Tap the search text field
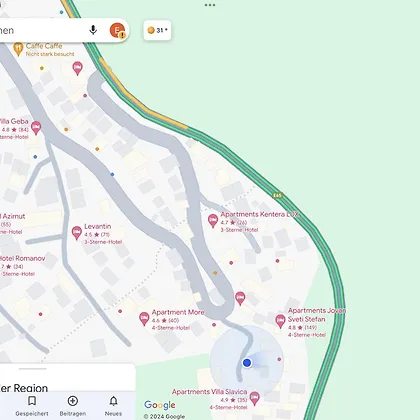Screen dimensions: 420x420 point(40,30)
